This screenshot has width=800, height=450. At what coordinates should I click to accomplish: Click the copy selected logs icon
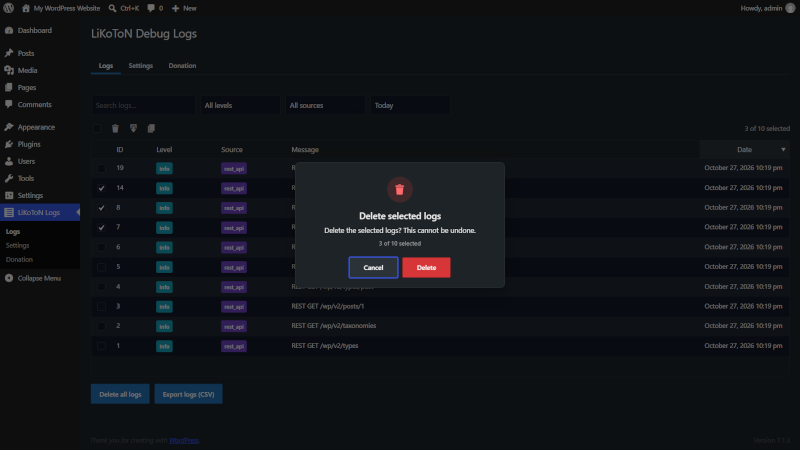[x=151, y=129]
